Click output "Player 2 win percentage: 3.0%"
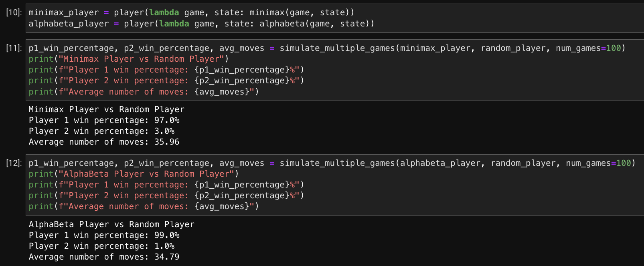Viewport: 644px width, 266px height. point(101,131)
